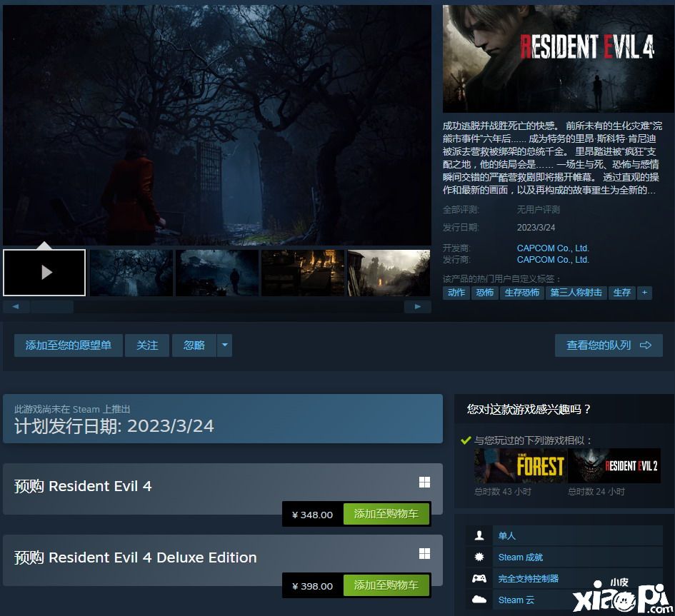Click the 关注 follow button
This screenshot has width=675, height=616.
click(147, 345)
